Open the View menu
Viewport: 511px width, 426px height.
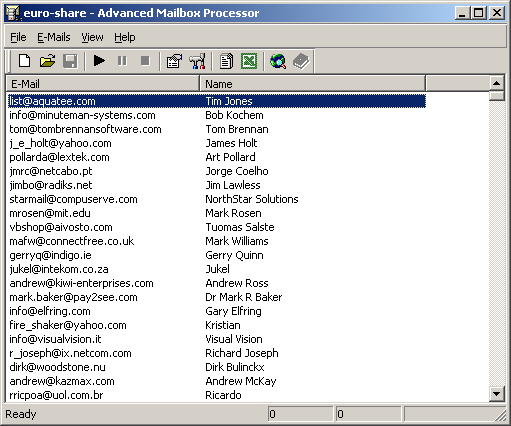(x=92, y=37)
